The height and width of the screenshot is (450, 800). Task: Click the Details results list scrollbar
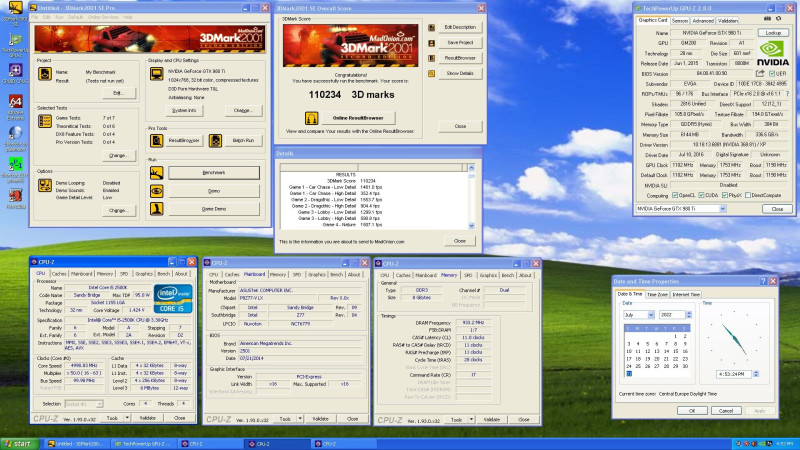(471, 196)
